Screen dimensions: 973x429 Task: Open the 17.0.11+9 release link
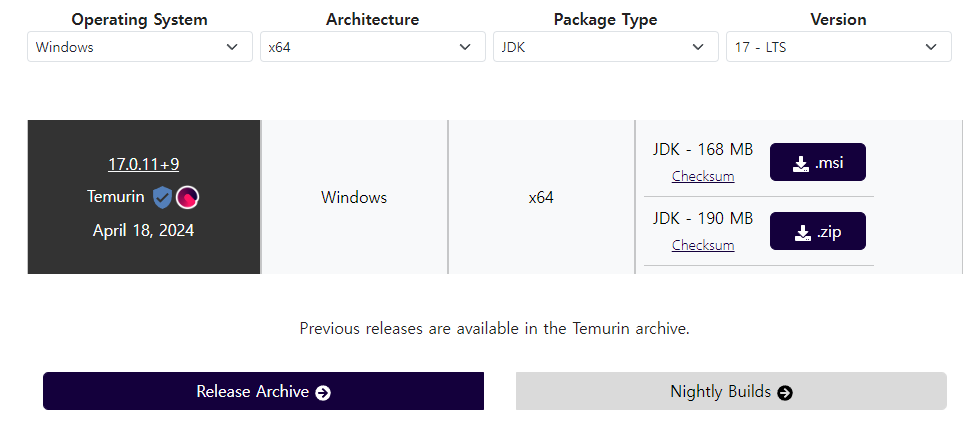143,164
